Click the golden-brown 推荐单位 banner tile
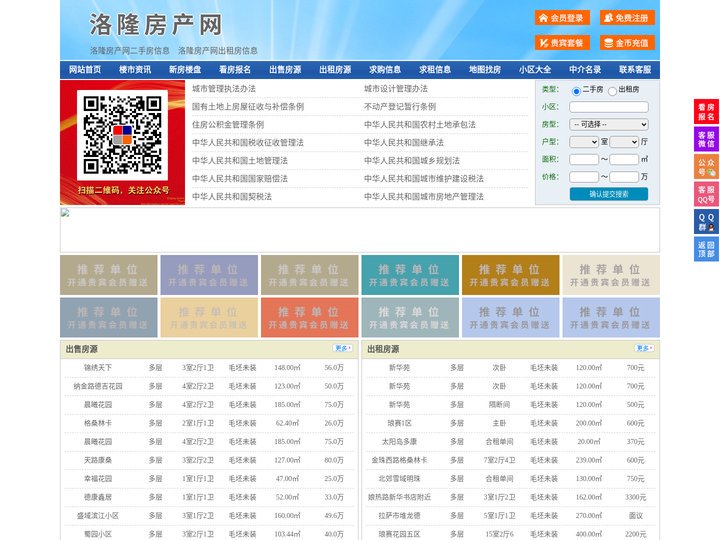Image resolution: width=720 pixels, height=540 pixels. coord(511,275)
